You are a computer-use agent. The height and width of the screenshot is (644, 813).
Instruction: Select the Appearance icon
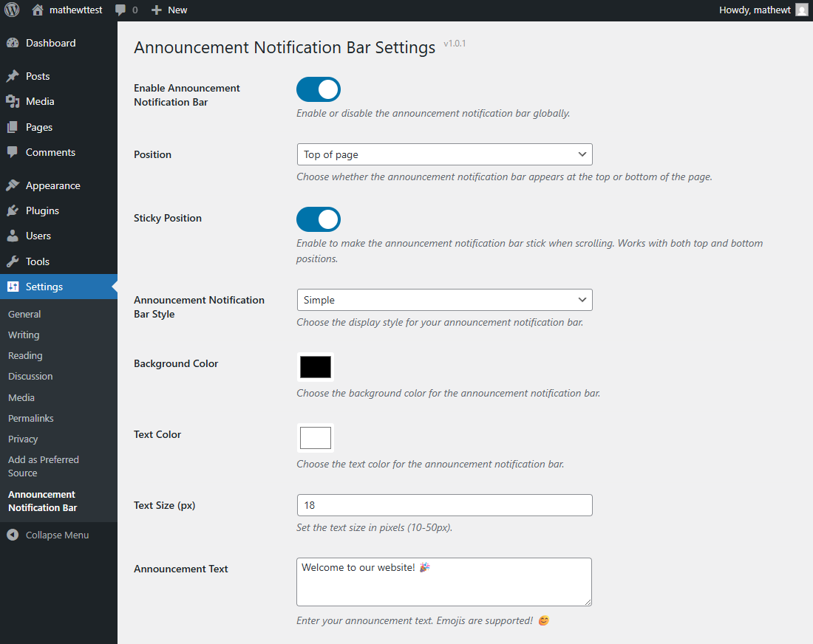click(x=13, y=185)
